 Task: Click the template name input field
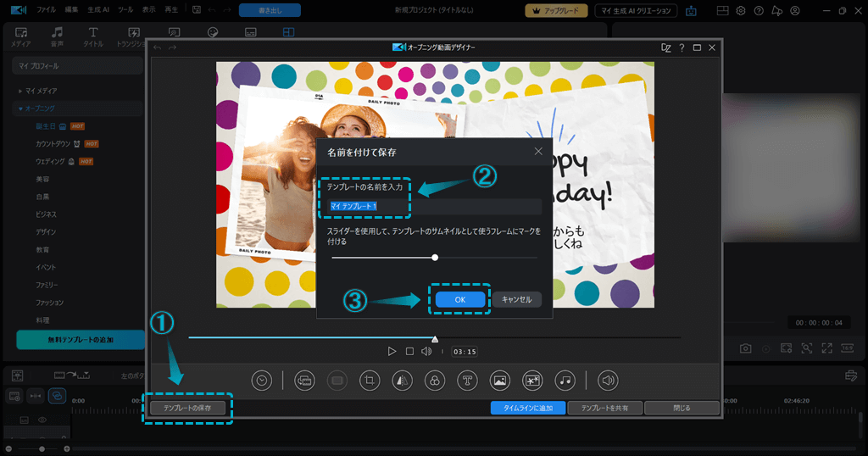434,206
